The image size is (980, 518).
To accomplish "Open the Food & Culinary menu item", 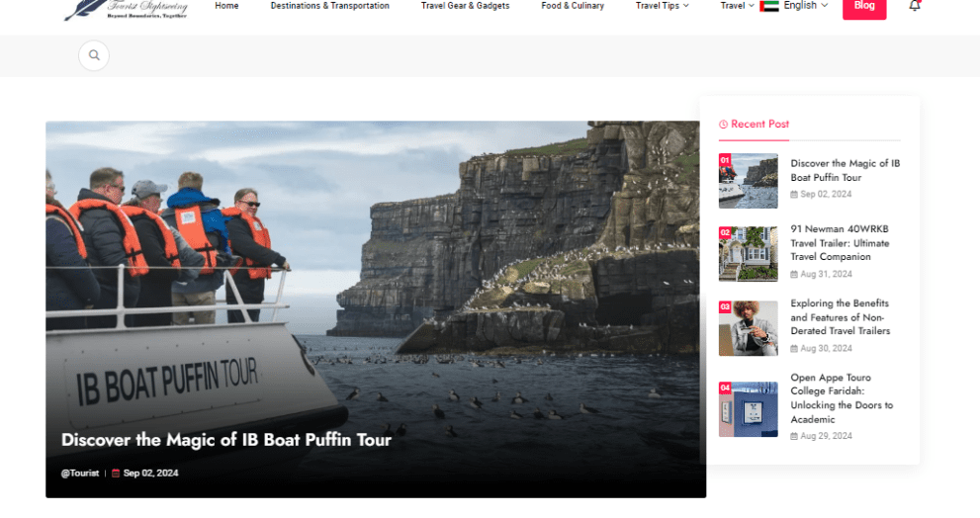I will point(573,6).
